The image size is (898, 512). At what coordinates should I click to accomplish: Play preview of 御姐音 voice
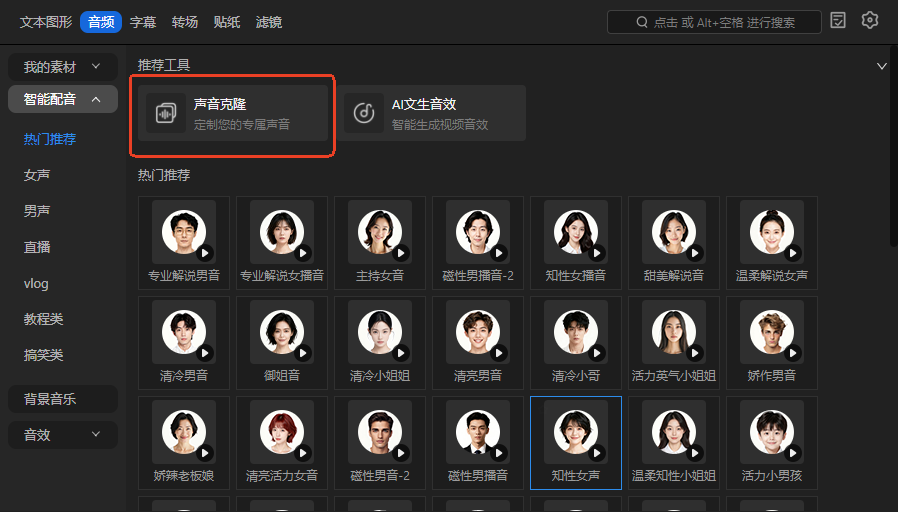click(303, 353)
